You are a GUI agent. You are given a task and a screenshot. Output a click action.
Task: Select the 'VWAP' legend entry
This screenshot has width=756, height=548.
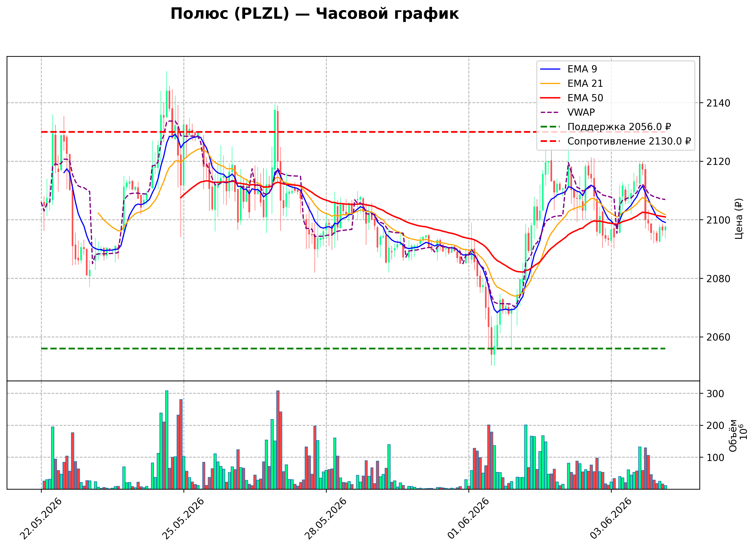click(581, 112)
